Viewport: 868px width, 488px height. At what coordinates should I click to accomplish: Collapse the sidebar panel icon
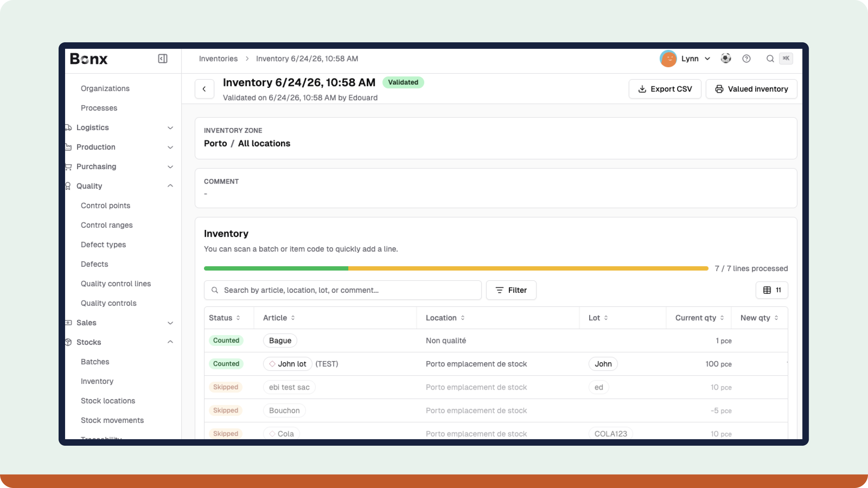coord(162,59)
